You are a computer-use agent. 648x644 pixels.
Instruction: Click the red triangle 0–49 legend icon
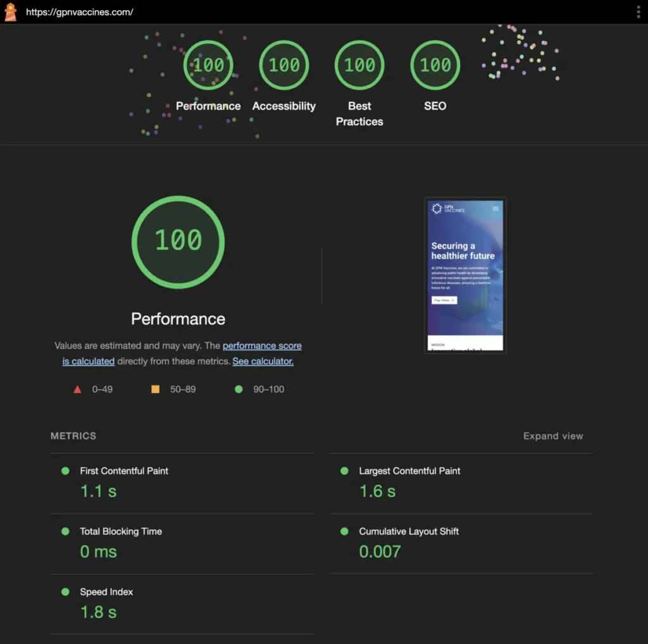[x=77, y=389]
